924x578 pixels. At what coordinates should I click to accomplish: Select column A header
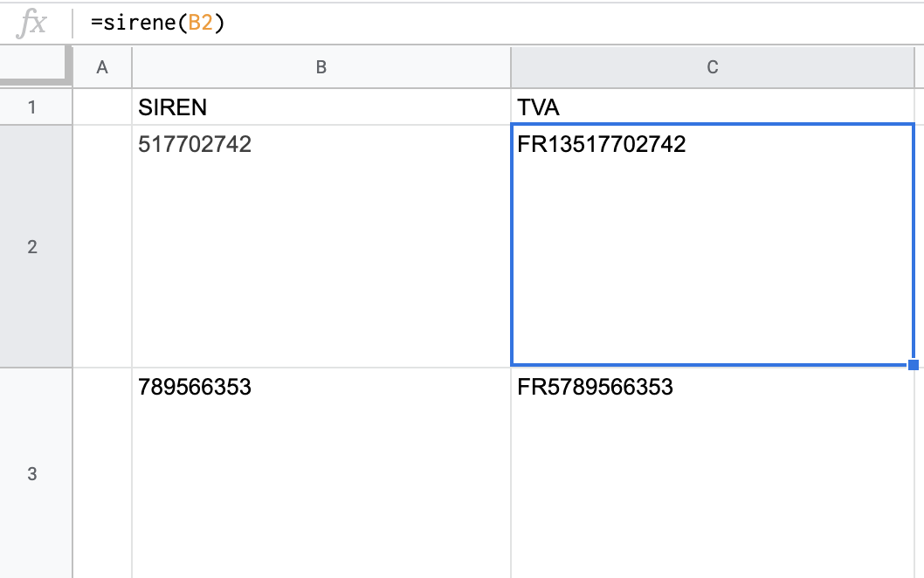(x=102, y=67)
